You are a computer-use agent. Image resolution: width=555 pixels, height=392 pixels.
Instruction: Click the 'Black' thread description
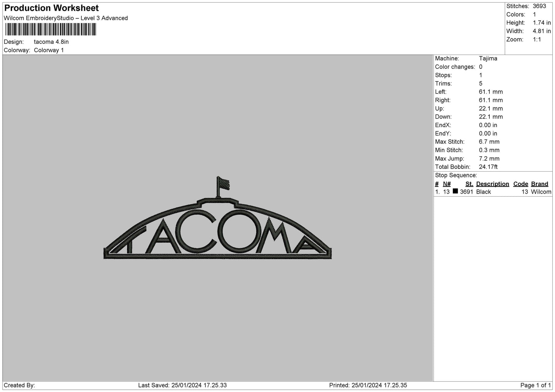(484, 192)
